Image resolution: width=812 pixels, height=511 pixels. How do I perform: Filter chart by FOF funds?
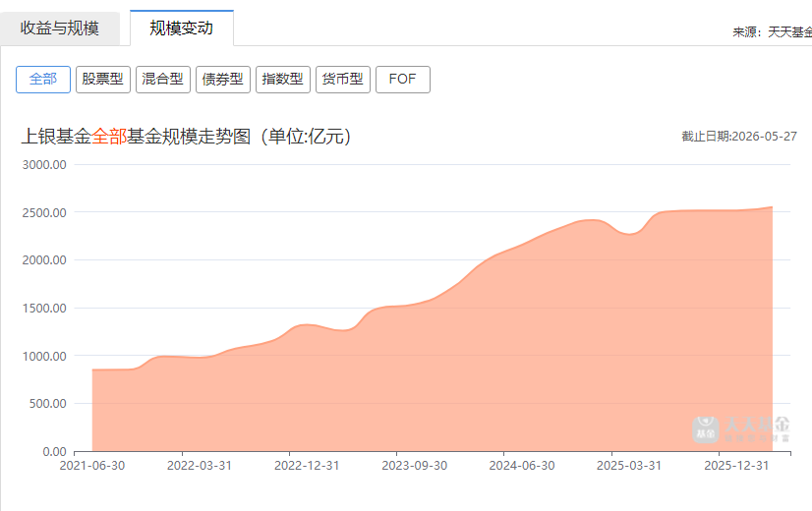click(403, 80)
